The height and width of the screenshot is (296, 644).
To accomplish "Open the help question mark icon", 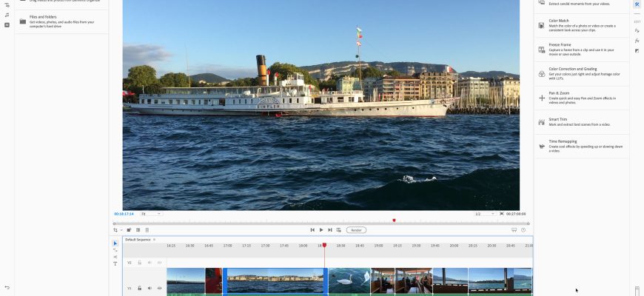I will 523,230.
